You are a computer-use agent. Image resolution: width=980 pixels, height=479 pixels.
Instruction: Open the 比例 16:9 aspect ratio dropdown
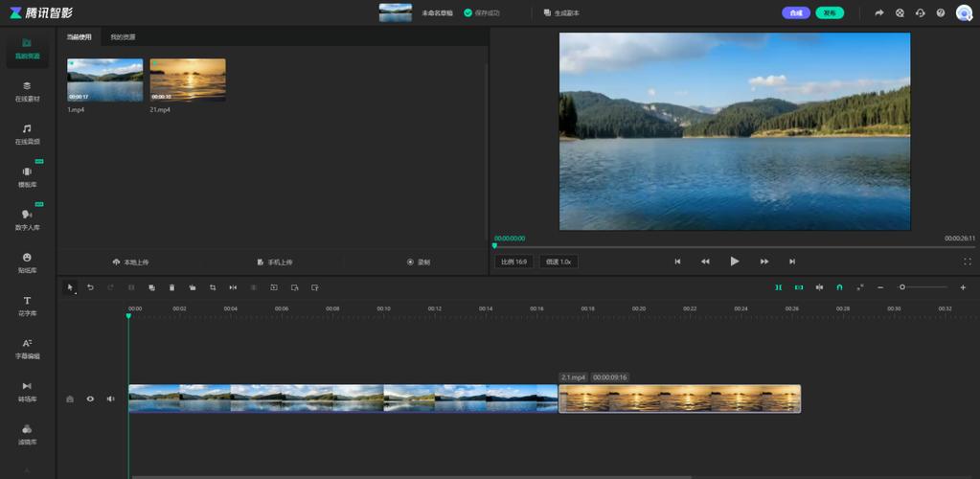pyautogui.click(x=513, y=262)
